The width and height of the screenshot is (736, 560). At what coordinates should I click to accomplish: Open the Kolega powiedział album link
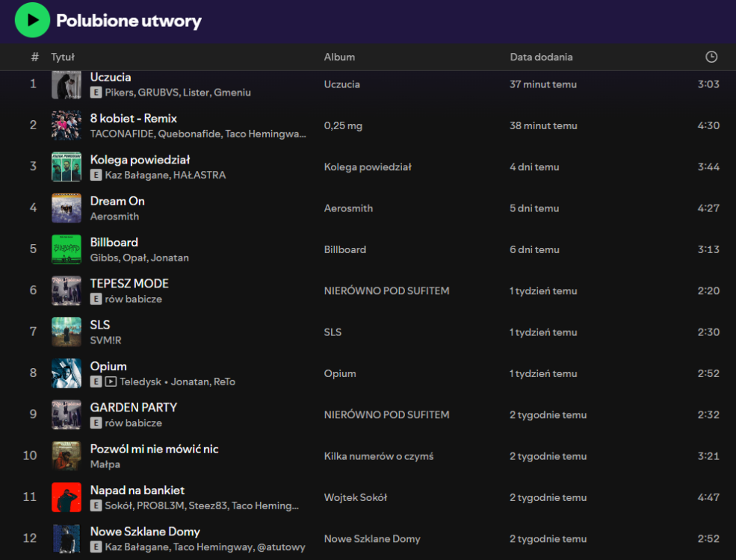coord(368,167)
